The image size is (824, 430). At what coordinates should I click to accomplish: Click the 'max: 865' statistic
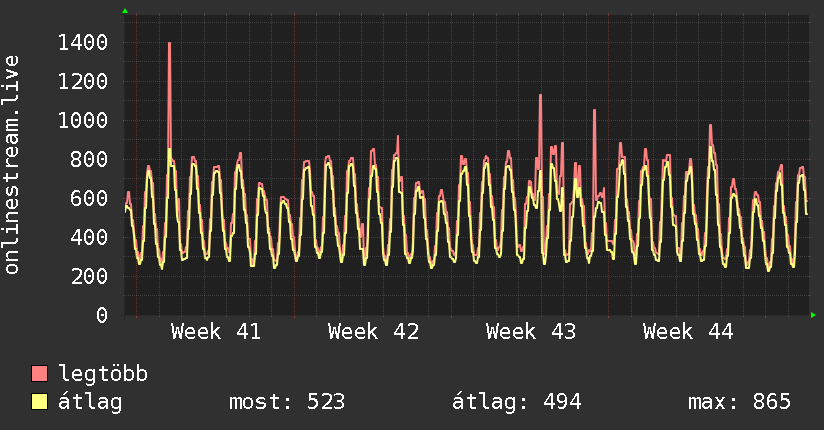click(x=739, y=402)
